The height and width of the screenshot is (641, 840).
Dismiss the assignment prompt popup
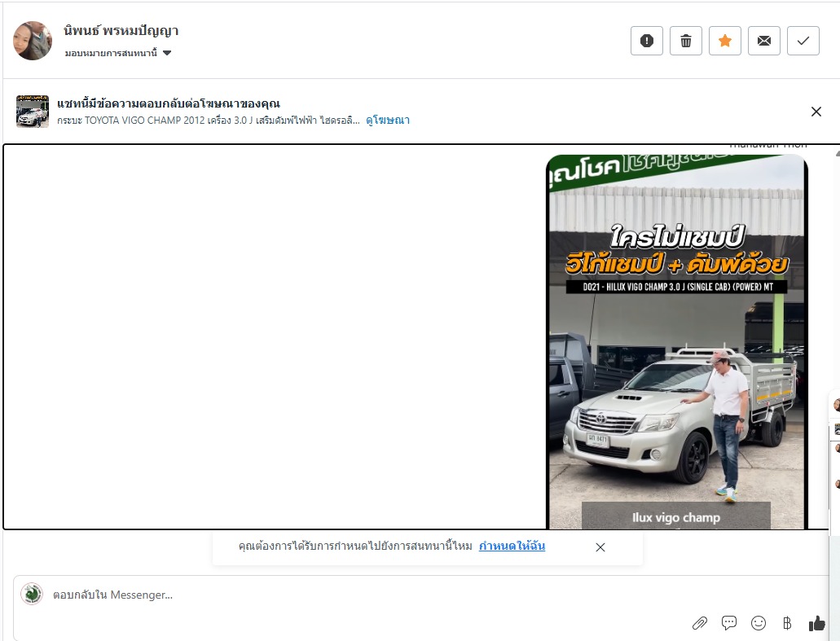[600, 547]
